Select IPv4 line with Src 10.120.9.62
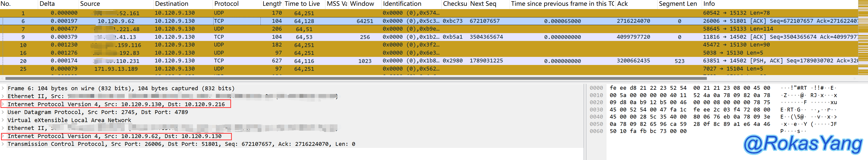Screen dimensions: 868x160 114,136
